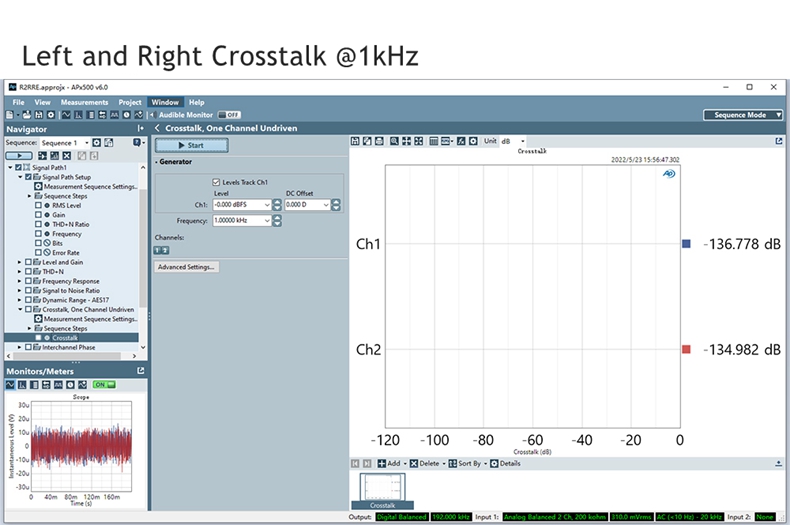Toggle the Monitors/Meters ON switch
This screenshot has height=525, width=790.
[105, 384]
